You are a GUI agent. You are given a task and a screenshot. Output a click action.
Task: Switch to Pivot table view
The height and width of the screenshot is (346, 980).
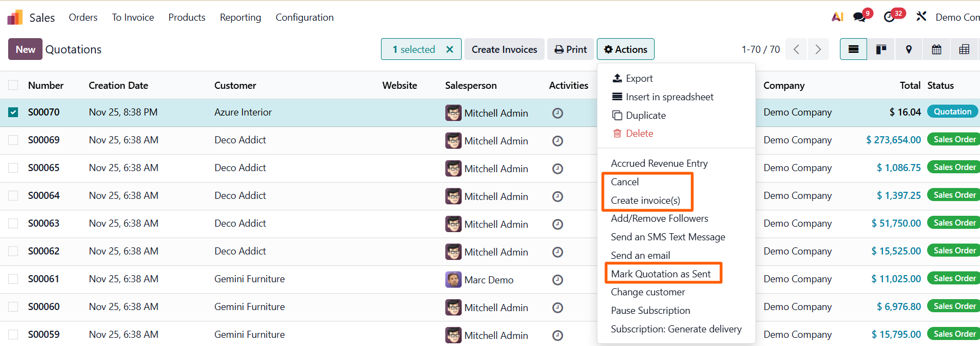(964, 50)
